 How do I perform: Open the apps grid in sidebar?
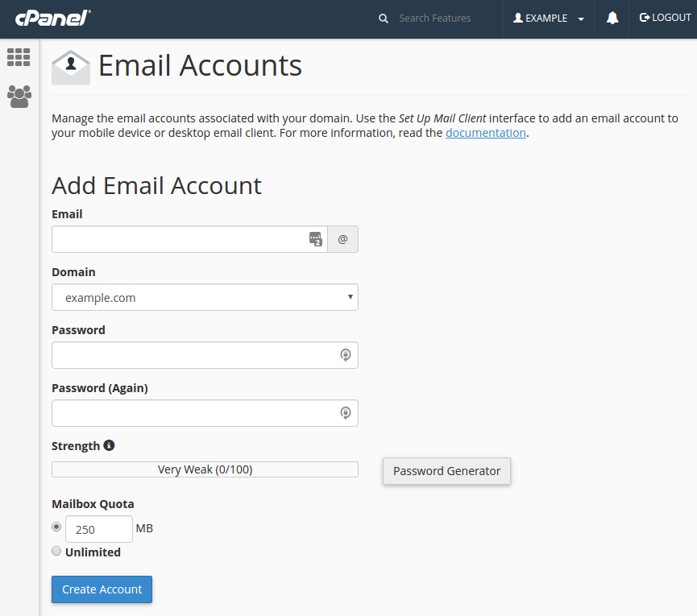pyautogui.click(x=19, y=57)
